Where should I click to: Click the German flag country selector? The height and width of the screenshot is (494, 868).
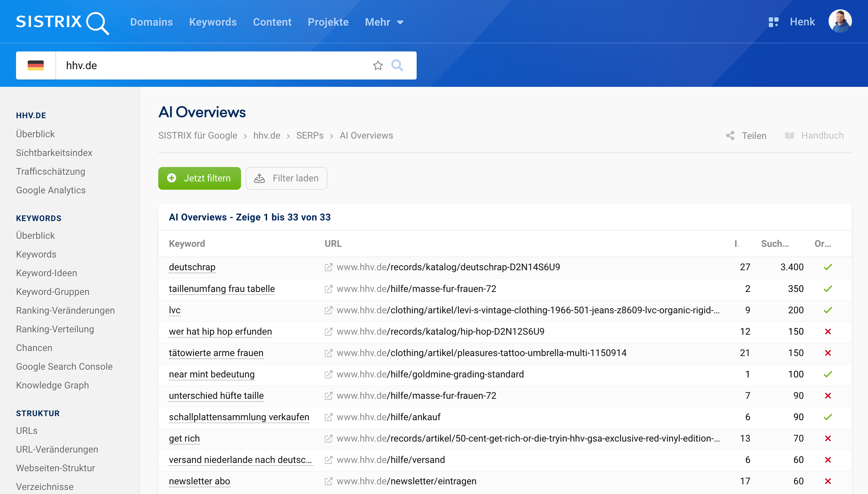coord(36,65)
